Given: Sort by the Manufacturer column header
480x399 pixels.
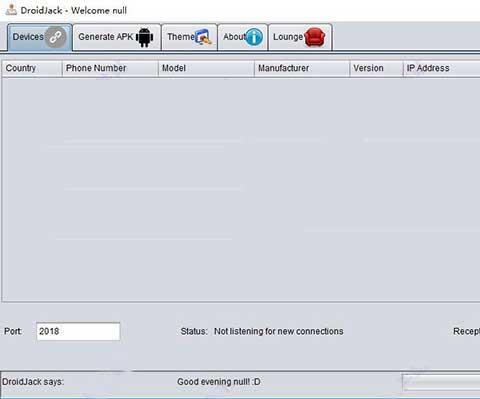Looking at the screenshot, I should point(302,68).
